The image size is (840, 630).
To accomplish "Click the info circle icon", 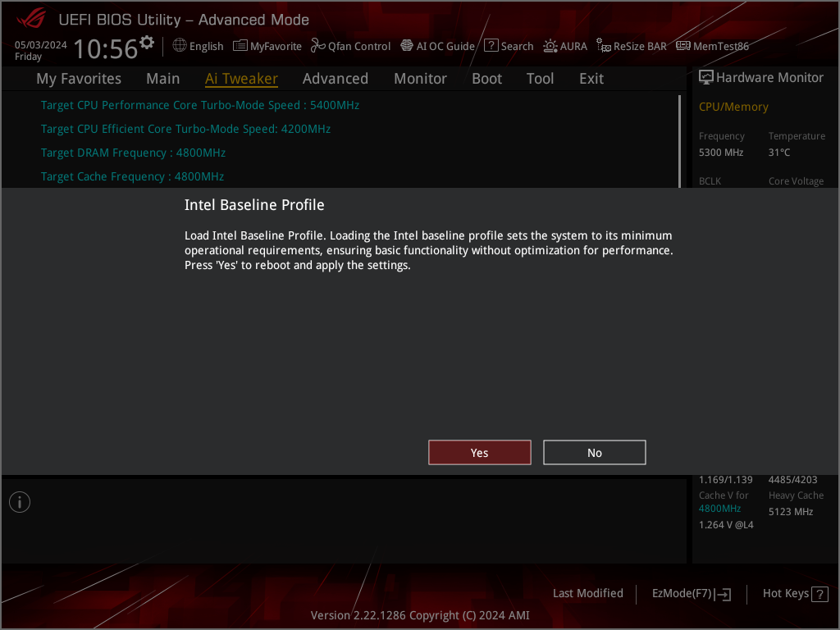I will [20, 502].
